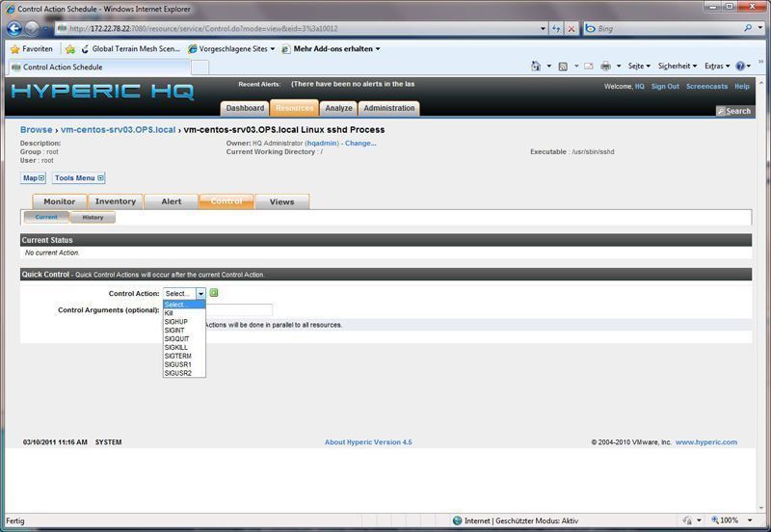
Task: Click the hqadmin owner link
Action: click(322, 143)
